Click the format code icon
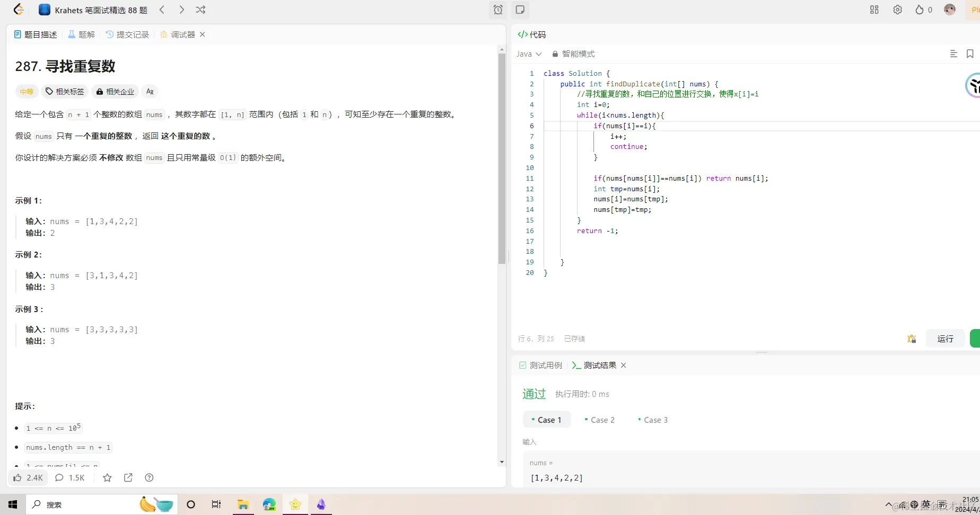 953,54
